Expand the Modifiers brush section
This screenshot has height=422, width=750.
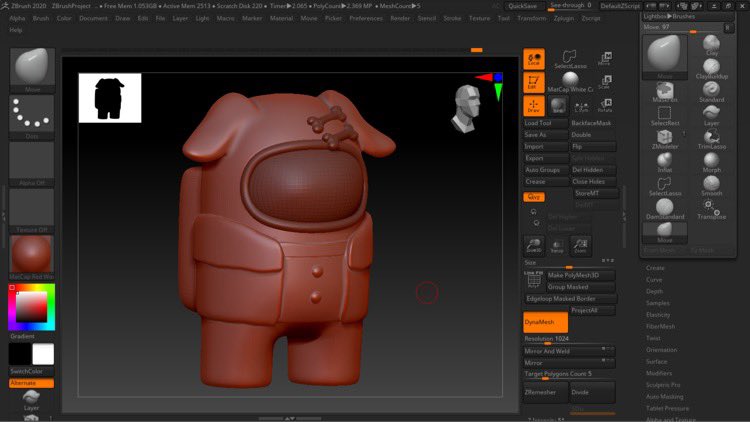(659, 374)
